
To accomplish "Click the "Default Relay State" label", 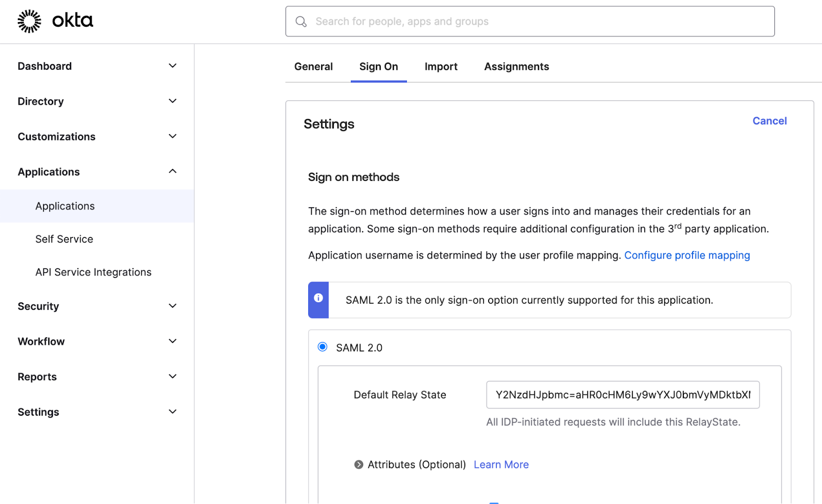I will pos(400,395).
